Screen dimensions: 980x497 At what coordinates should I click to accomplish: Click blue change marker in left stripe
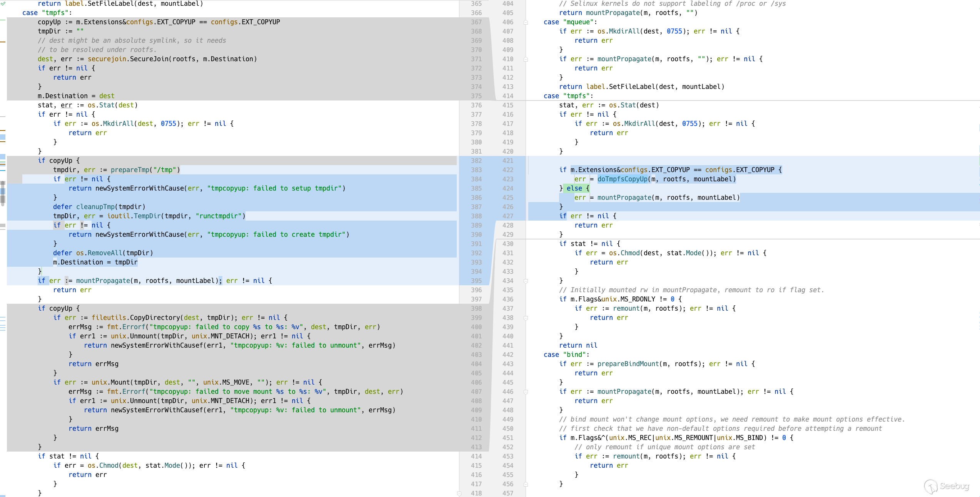[x=3, y=137]
